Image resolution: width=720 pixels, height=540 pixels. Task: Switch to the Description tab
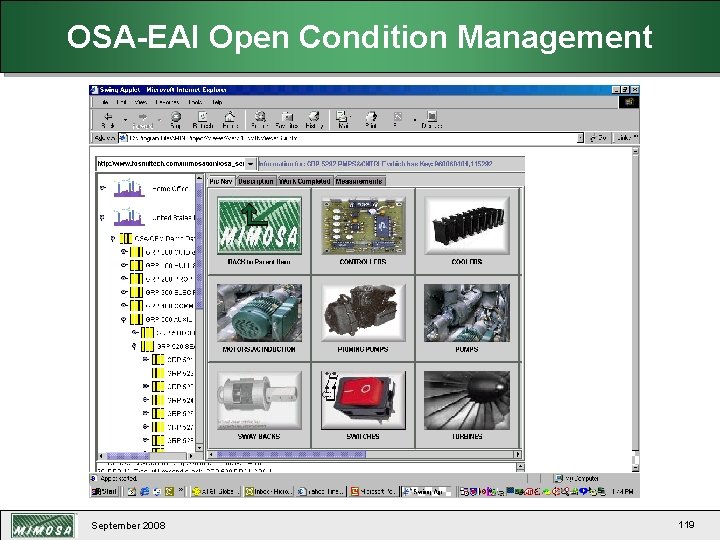(x=256, y=181)
